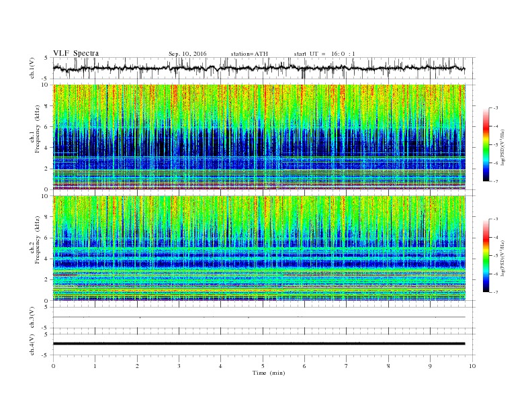Click the ch.1 "Frequency (kHz)" axis label

click(38, 129)
